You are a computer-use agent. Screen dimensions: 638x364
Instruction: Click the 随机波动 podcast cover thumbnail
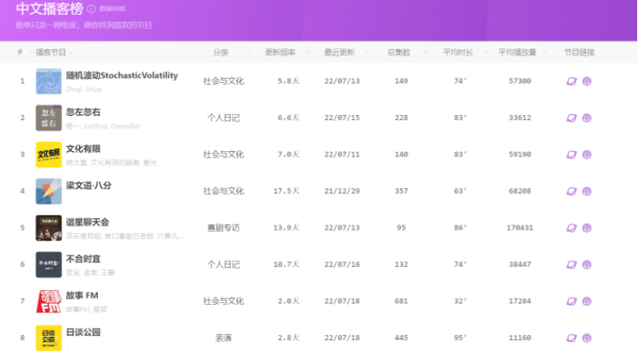click(x=49, y=81)
